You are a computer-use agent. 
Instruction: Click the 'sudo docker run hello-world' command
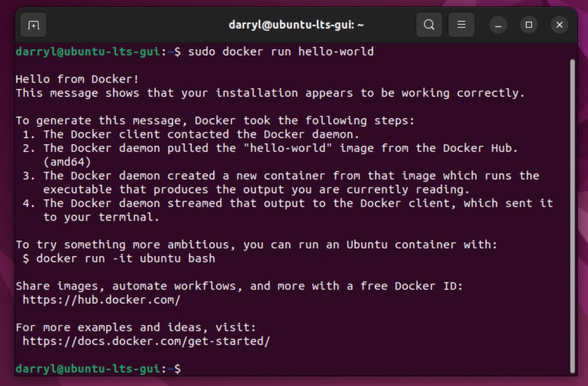click(281, 51)
